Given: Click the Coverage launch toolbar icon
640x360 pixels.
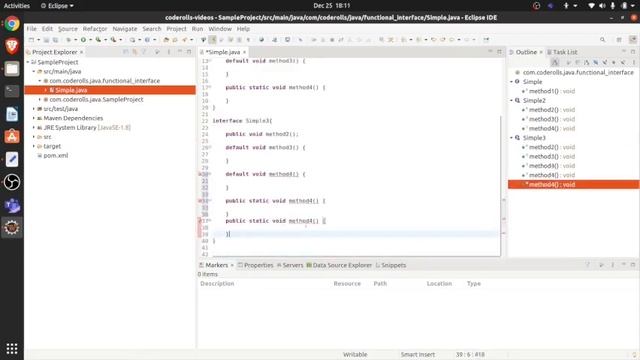Looking at the screenshot, I should click(x=98, y=40).
